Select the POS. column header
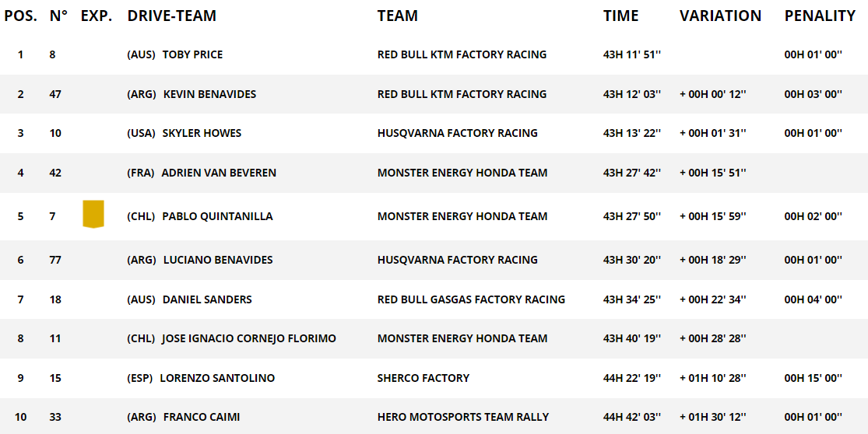 (x=20, y=16)
